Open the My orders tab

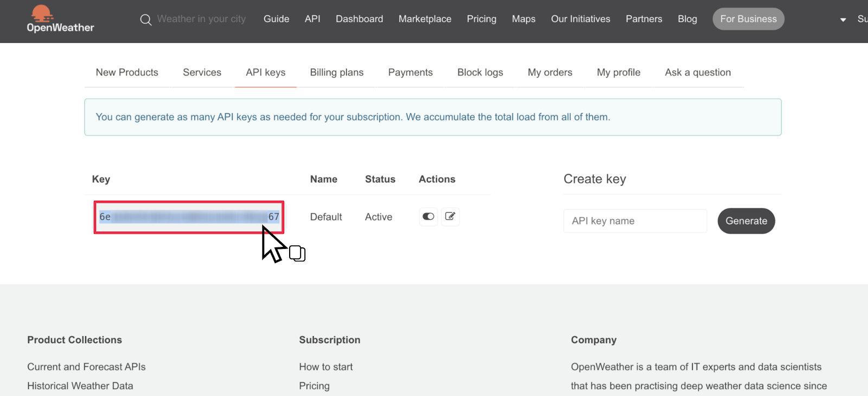(x=550, y=73)
